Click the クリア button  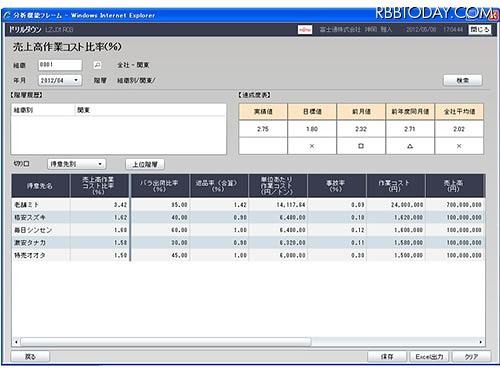(471, 357)
